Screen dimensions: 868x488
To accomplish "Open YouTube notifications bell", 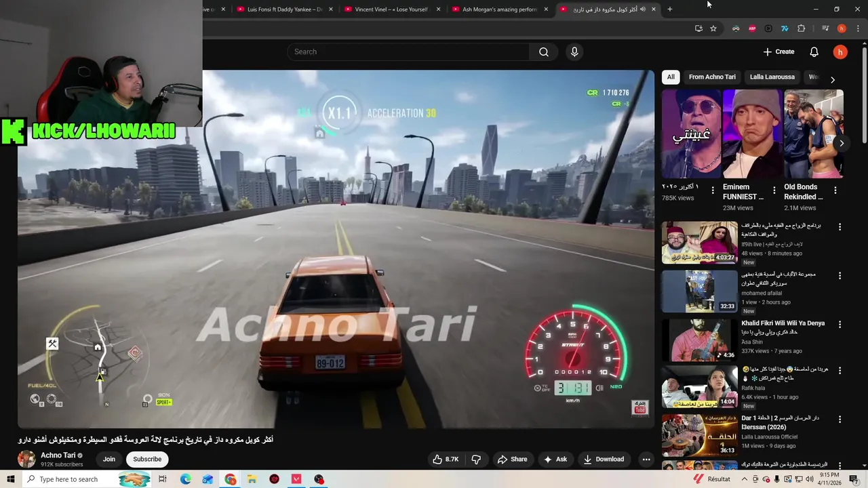I will [x=814, y=52].
